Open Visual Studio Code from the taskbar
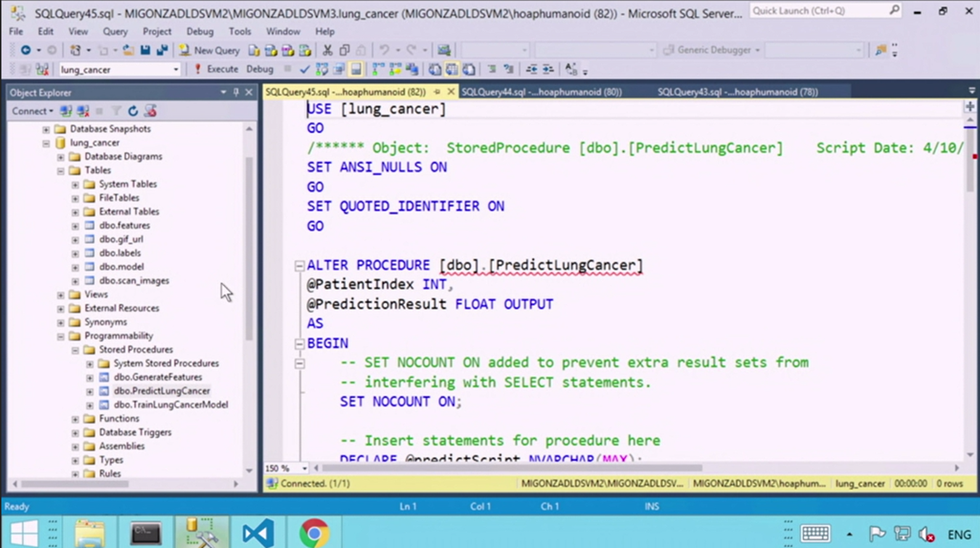 (258, 533)
